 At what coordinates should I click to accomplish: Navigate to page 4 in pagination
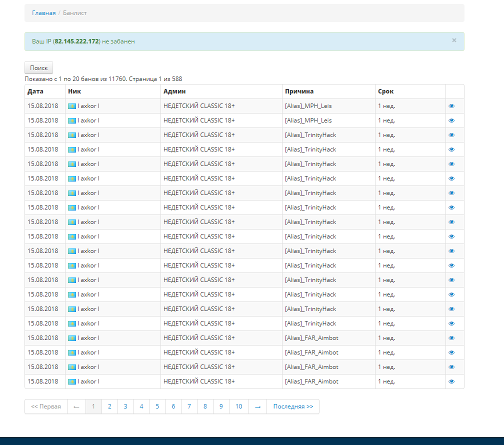(x=141, y=406)
